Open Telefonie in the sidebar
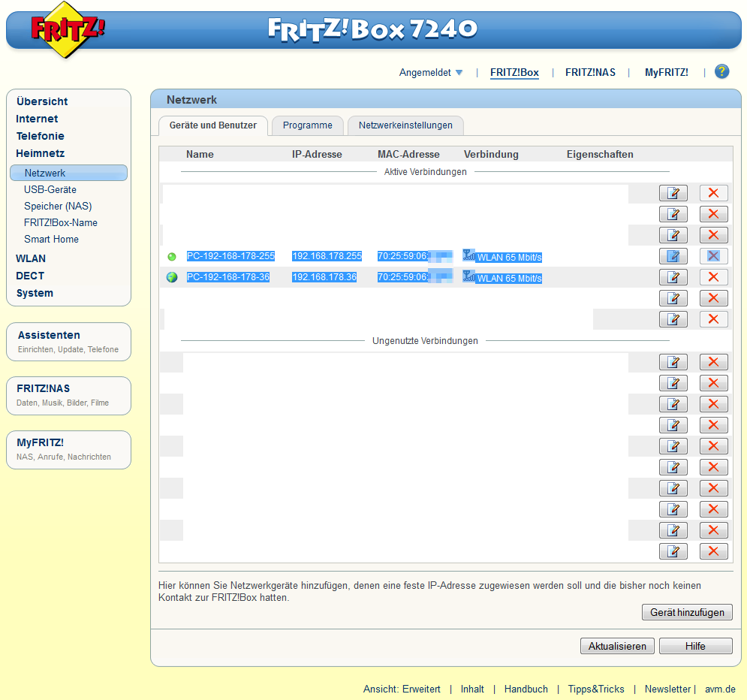Image resolution: width=747 pixels, height=700 pixels. [40, 136]
